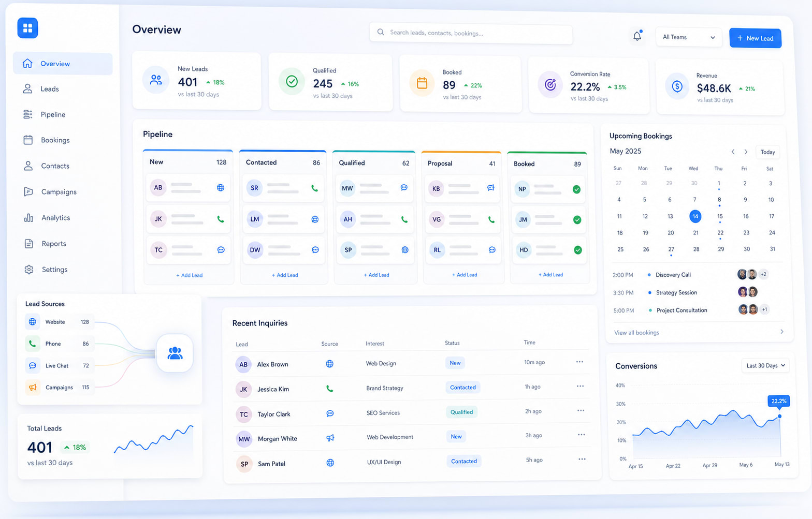The image size is (812, 519).
Task: Click the Campaigns megaphone icon in Lead Sources
Action: point(33,387)
